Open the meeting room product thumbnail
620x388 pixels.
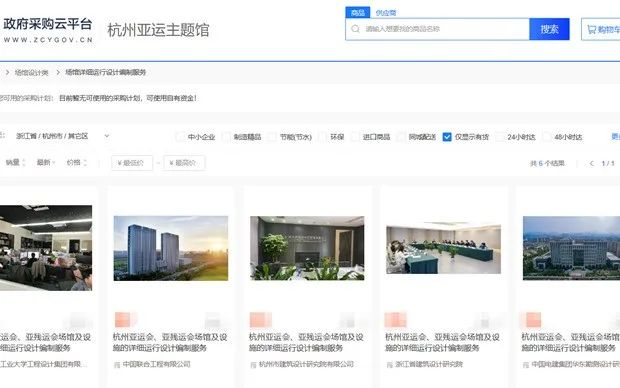click(444, 249)
